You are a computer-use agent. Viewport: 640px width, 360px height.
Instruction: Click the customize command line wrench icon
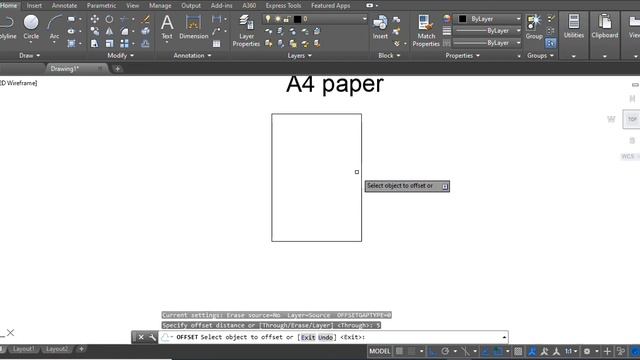click(152, 337)
